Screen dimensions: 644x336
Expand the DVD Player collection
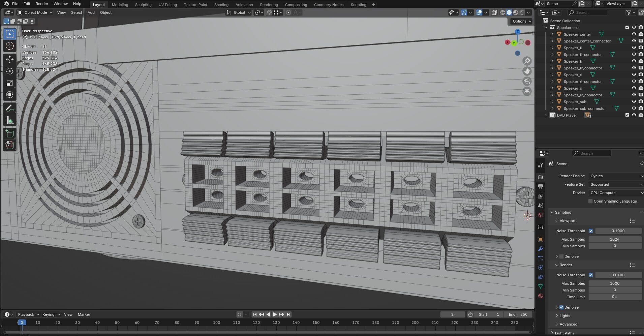546,115
